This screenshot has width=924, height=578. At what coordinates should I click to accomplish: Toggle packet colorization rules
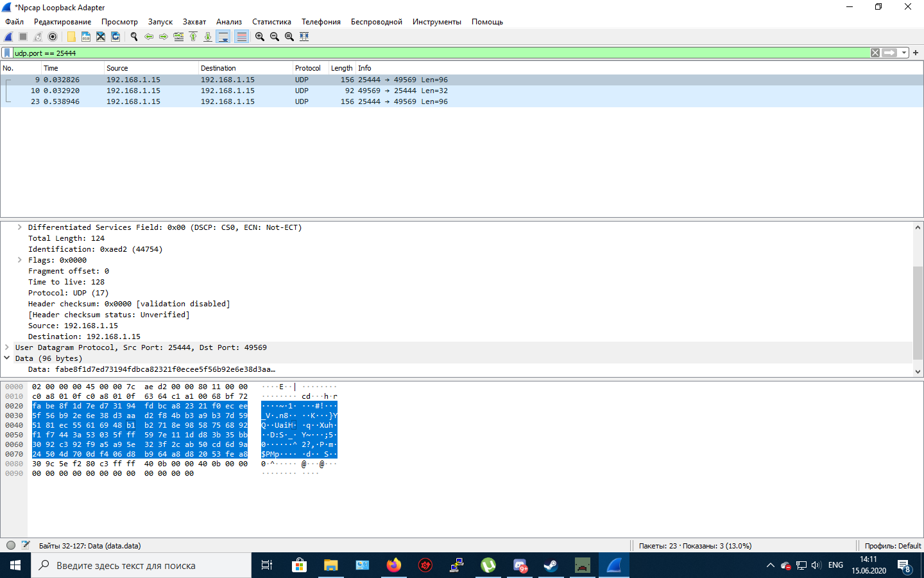(241, 37)
